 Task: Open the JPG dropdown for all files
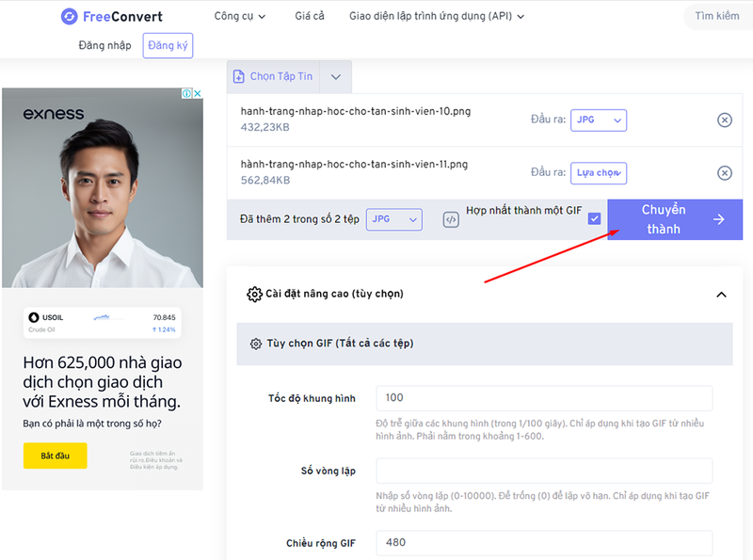point(393,218)
